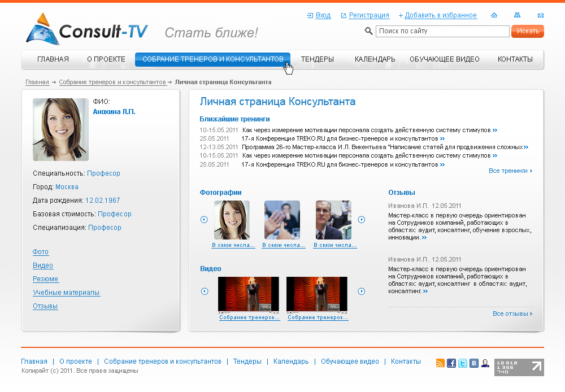The width and height of the screenshot is (565, 392).
Task: Open the Резюме sidebar link
Action: 45,279
